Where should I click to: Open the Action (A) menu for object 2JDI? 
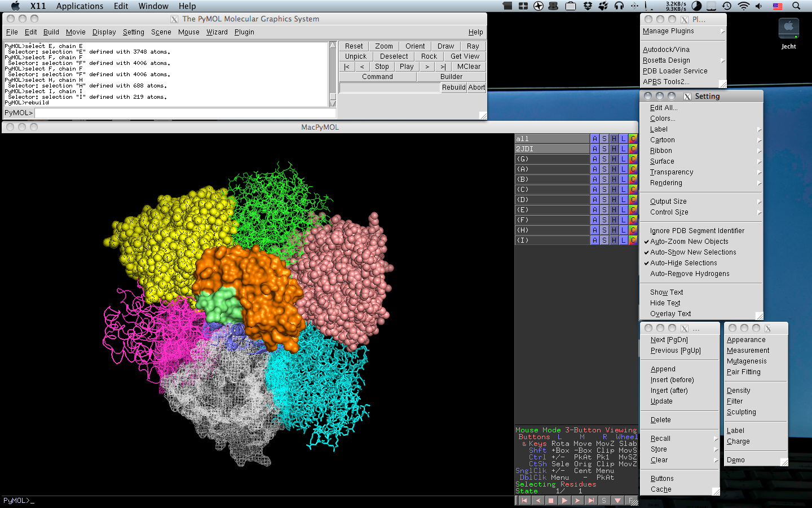tap(594, 148)
